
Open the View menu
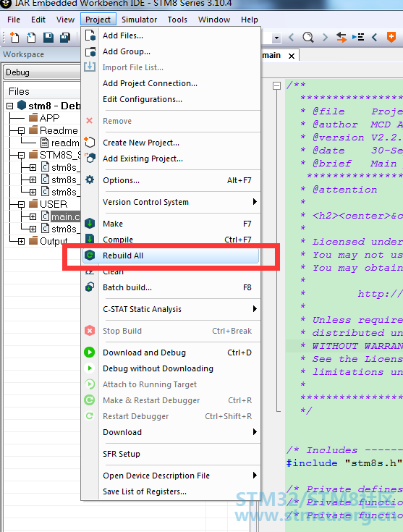coord(65,20)
